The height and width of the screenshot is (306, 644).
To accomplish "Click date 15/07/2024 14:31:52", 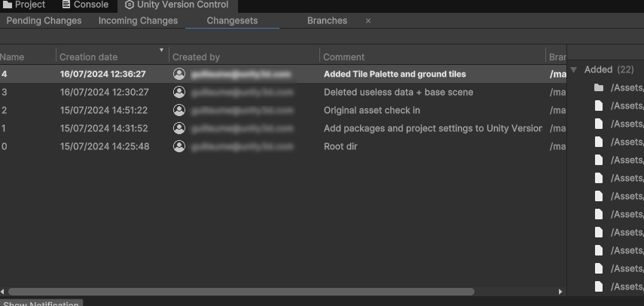I will (x=103, y=128).
